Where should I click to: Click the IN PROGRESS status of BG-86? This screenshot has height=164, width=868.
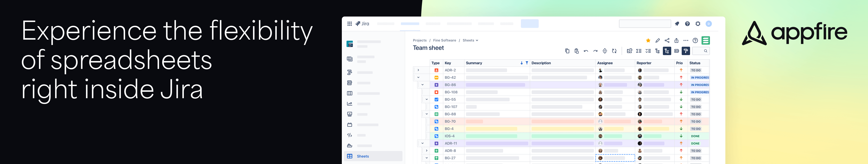699,85
